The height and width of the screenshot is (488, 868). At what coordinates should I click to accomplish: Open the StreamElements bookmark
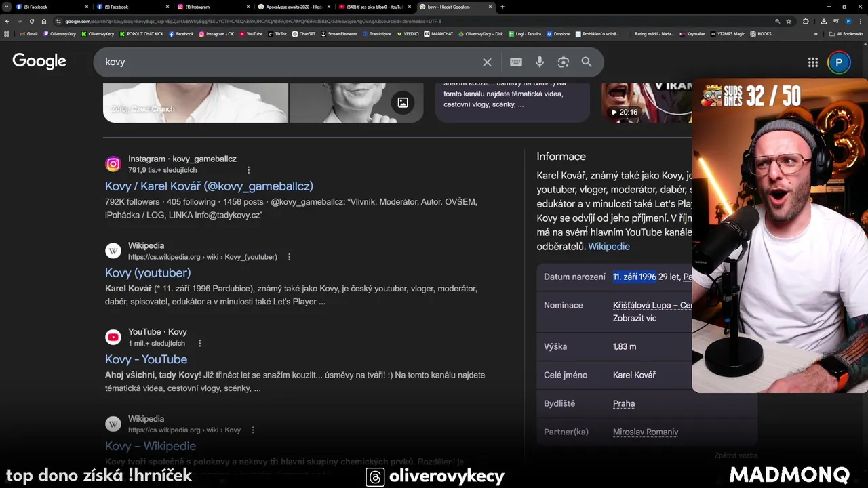(339, 33)
